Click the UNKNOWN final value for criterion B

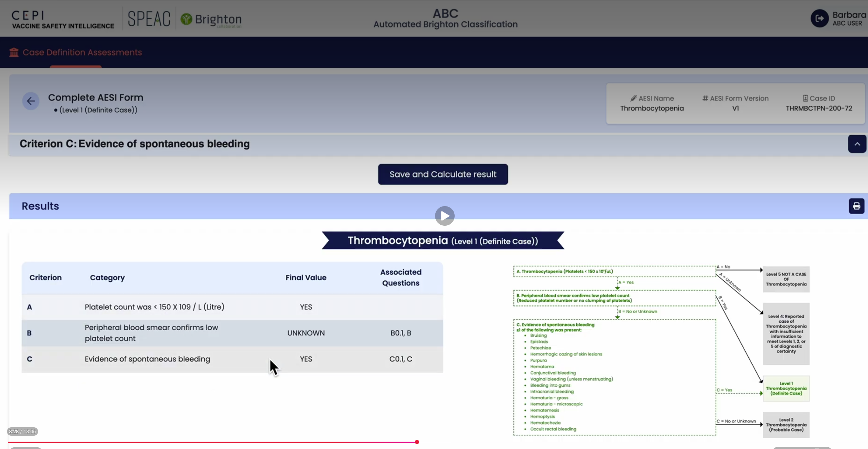click(x=306, y=333)
